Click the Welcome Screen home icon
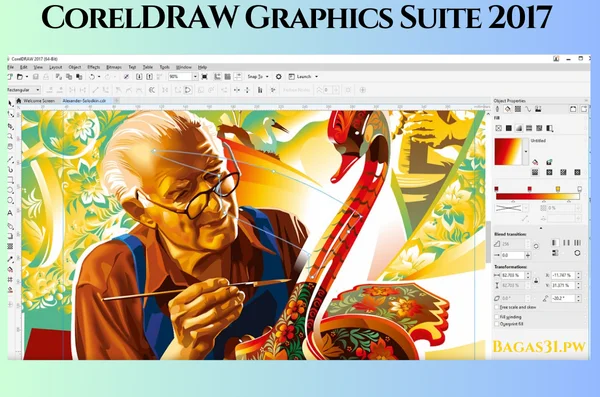The height and width of the screenshot is (397, 600). click(19, 101)
